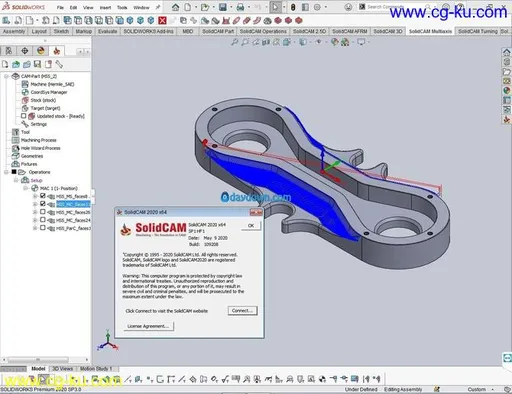This screenshot has width=512, height=394.
Task: Click the Appearances color ball in the right task pane
Action: click(506, 91)
